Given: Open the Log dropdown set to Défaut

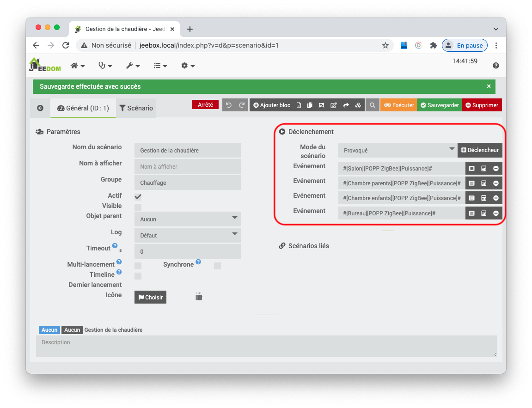Looking at the screenshot, I should (187, 235).
